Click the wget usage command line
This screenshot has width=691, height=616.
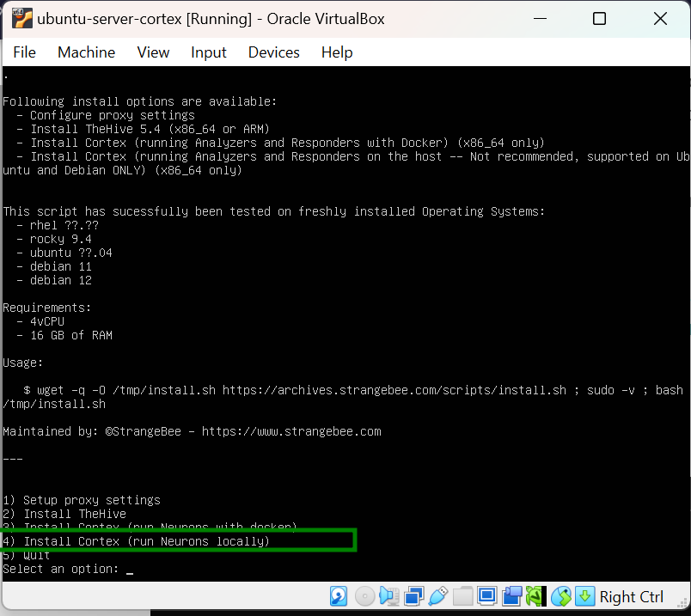[353, 390]
